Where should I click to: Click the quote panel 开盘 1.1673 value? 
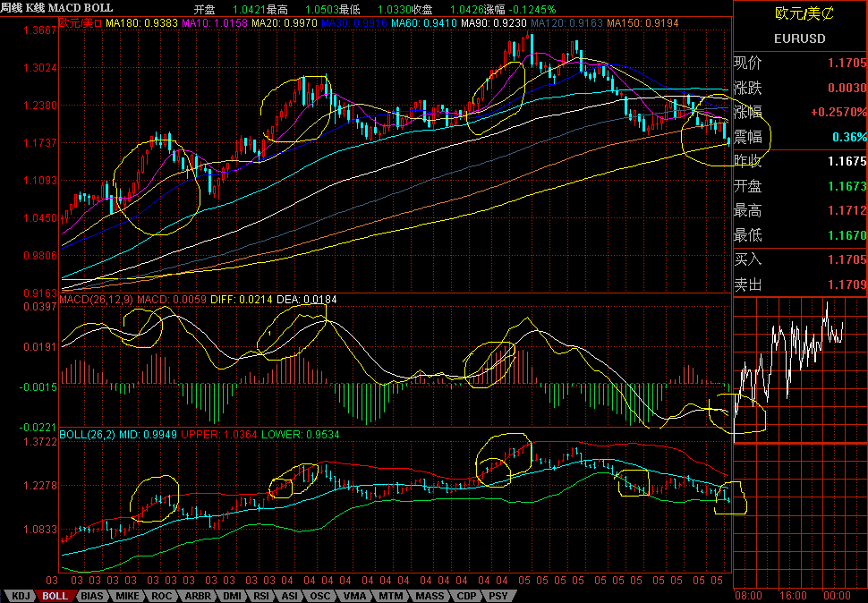click(x=847, y=186)
